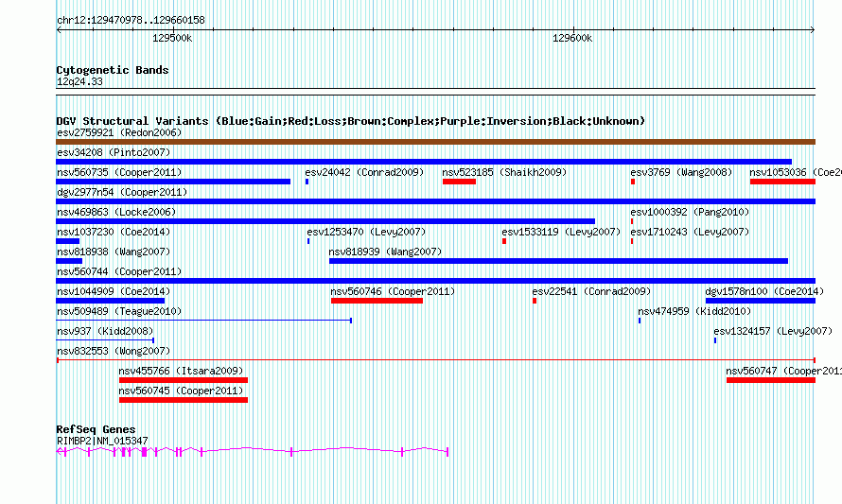Viewport: 842px width, 504px height.
Task: Click the red nsv560746 loss bar
Action: (x=377, y=301)
